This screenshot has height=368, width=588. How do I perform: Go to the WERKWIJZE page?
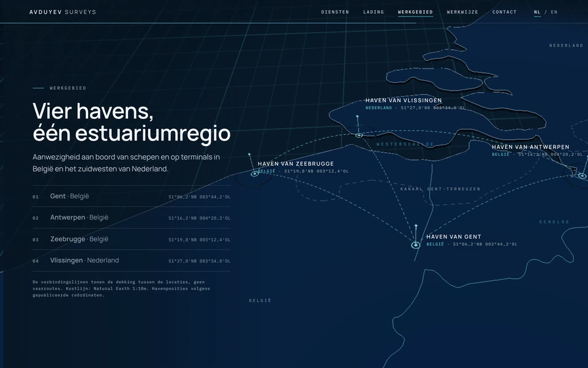462,12
